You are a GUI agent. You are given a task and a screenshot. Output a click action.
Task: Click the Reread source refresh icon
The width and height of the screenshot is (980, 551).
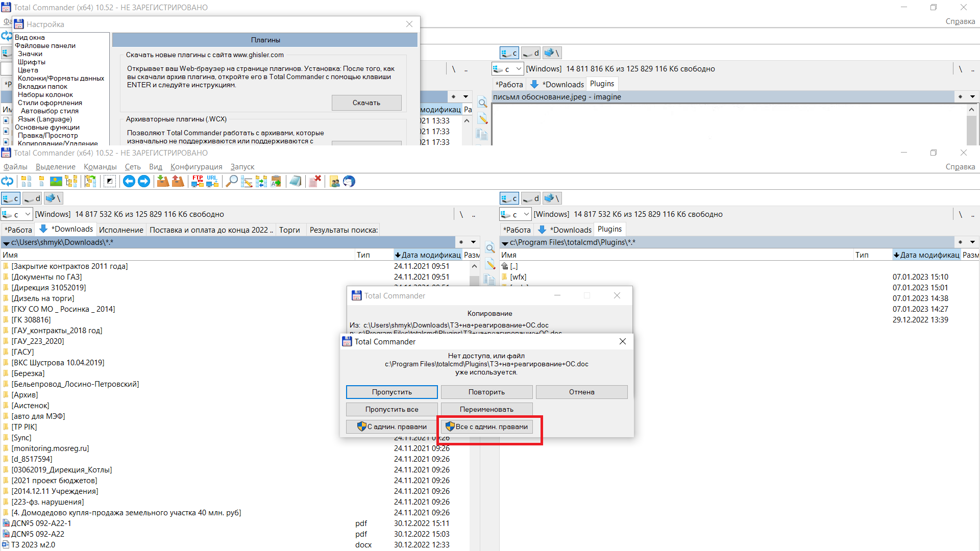(x=7, y=182)
